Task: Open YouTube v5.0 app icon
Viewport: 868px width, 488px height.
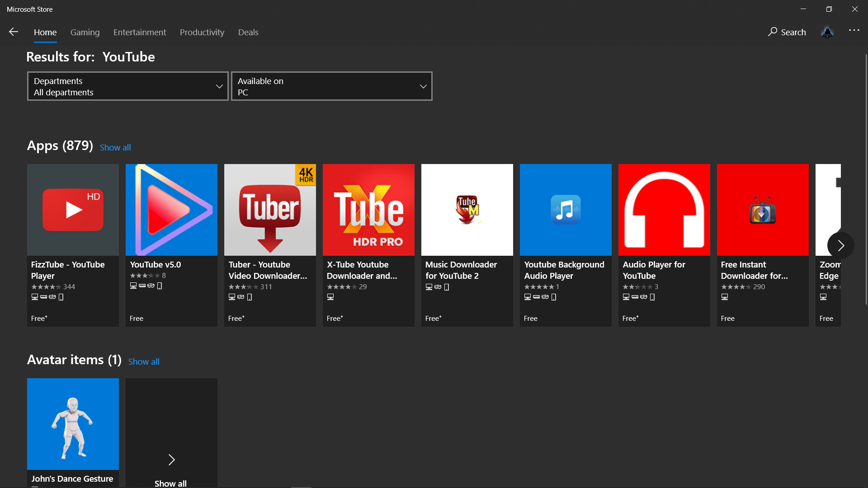Action: pos(171,210)
